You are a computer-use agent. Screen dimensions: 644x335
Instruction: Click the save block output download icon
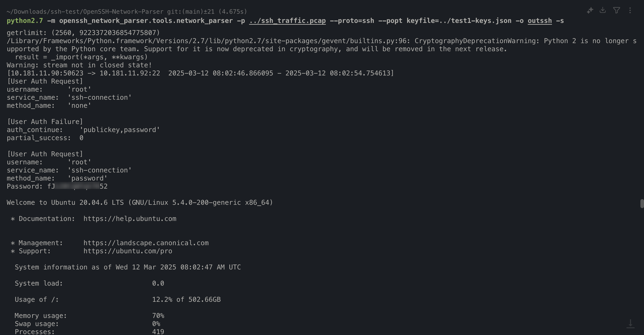(x=603, y=10)
